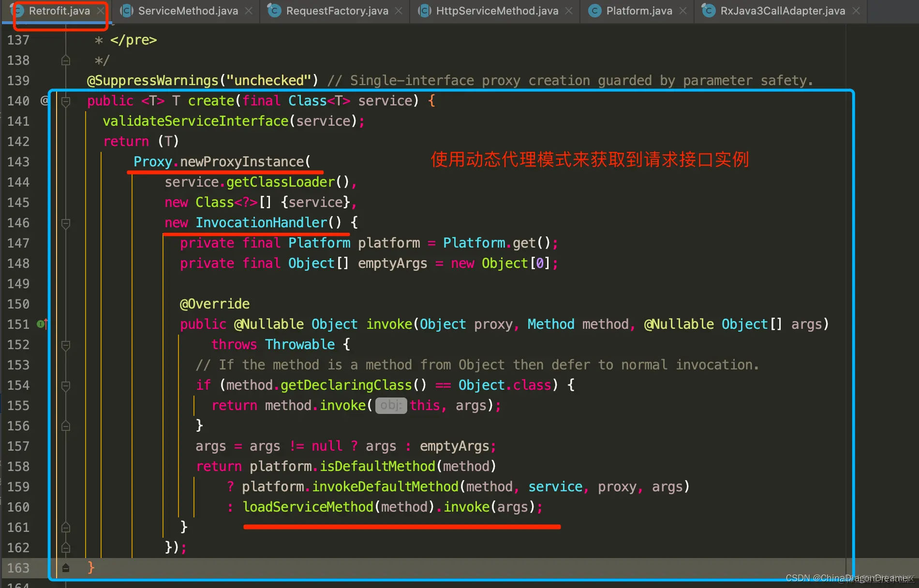Click the emptyArgs field declaration on line 148
919x588 pixels.
[x=392, y=264]
